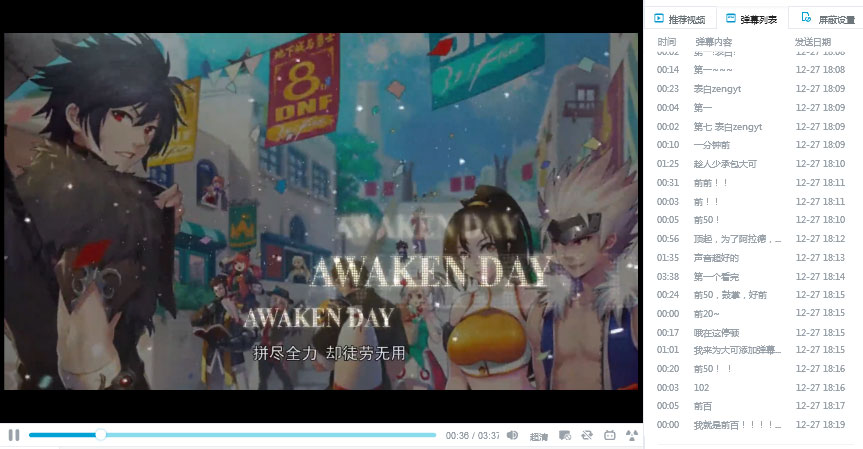Viewport: 863px width, 449px height.
Task: Select danmaku '趁人少承包大可'
Action: click(x=752, y=164)
